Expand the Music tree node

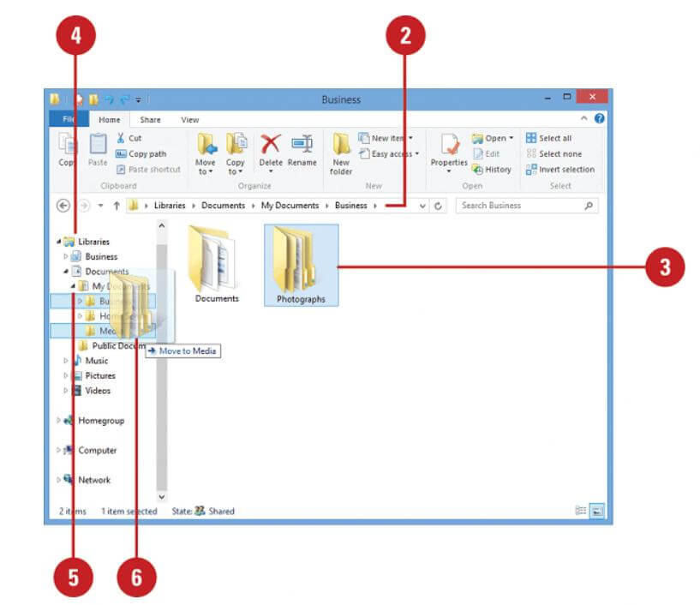pyautogui.click(x=68, y=361)
